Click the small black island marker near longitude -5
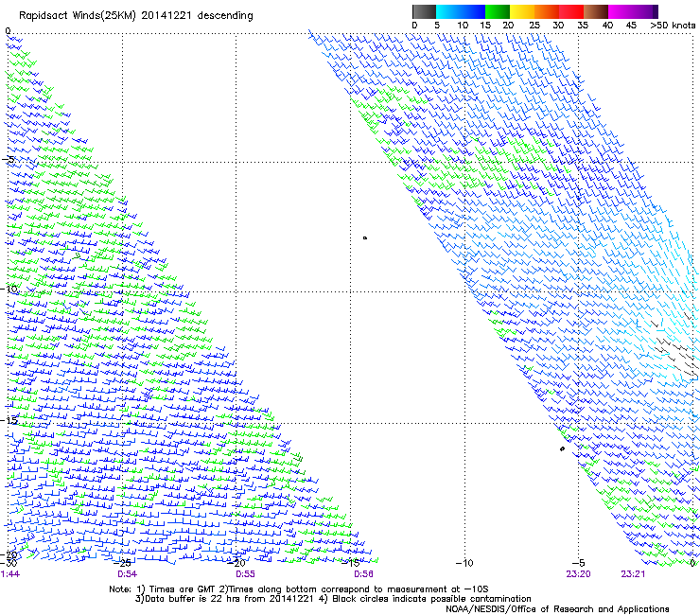This screenshot has height=615, width=700. (x=562, y=448)
